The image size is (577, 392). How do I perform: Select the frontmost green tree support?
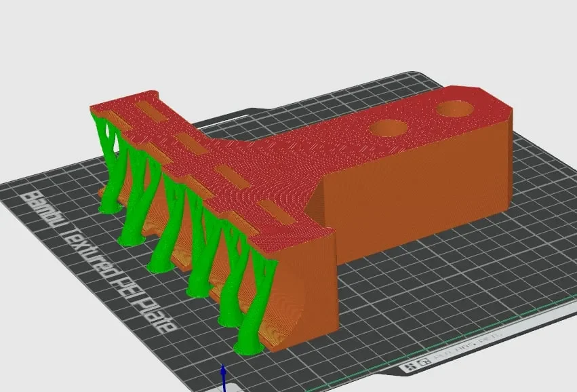pos(254,305)
